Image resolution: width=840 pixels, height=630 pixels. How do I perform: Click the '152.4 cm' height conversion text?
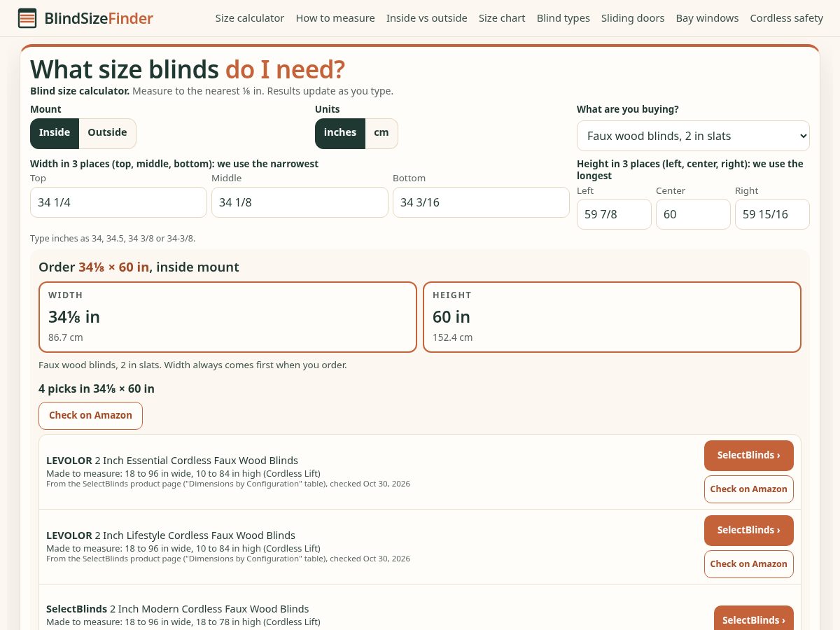[x=452, y=337]
